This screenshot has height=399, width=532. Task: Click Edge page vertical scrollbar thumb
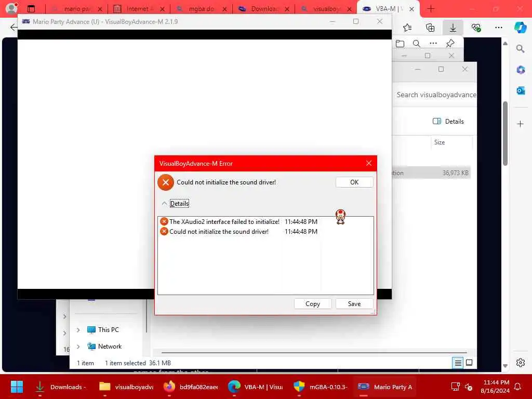(505, 134)
